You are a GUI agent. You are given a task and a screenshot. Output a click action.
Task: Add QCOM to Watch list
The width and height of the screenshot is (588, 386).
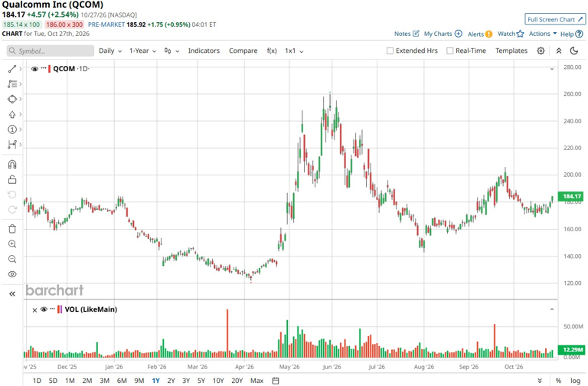point(511,34)
